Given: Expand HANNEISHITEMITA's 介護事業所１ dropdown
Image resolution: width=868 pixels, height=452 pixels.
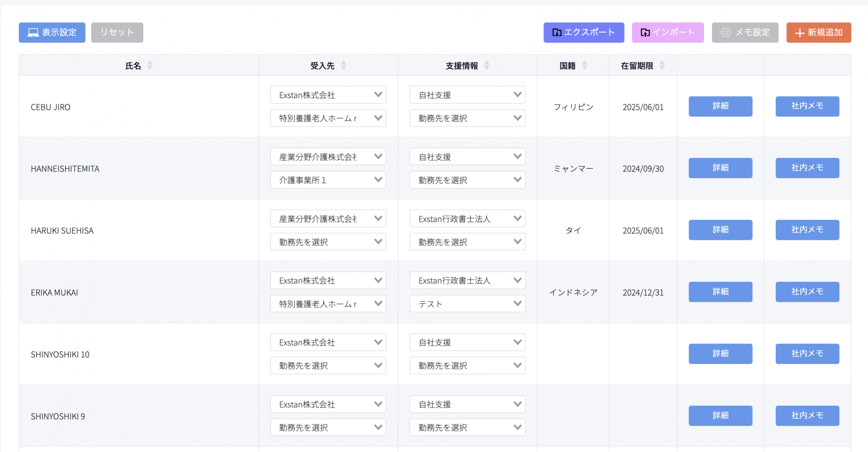Looking at the screenshot, I should (x=328, y=180).
